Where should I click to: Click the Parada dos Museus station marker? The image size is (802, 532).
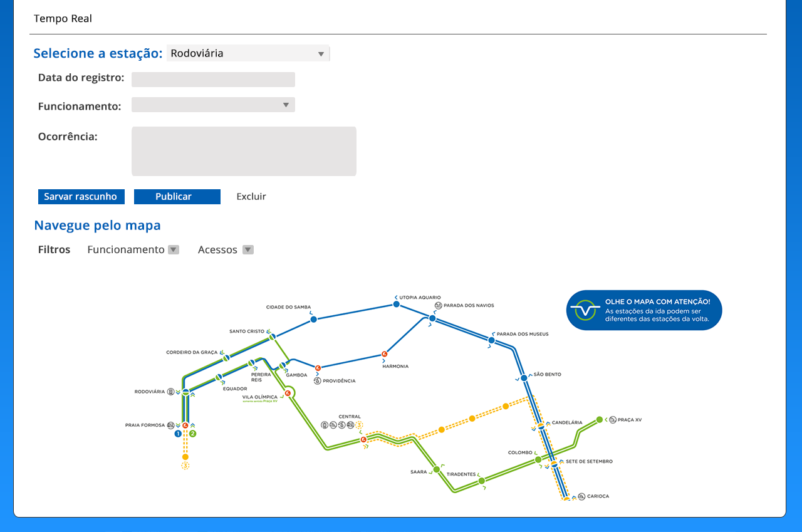[x=491, y=340]
